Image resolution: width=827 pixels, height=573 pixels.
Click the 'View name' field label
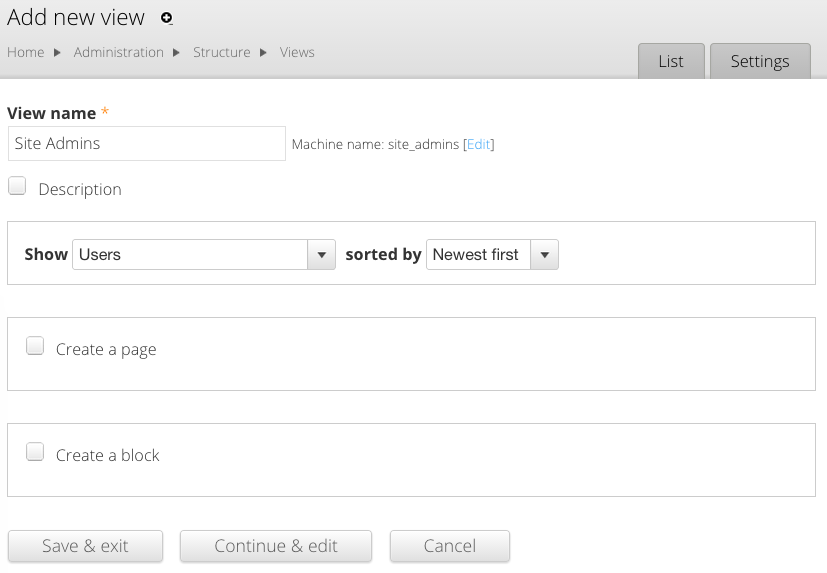click(52, 113)
